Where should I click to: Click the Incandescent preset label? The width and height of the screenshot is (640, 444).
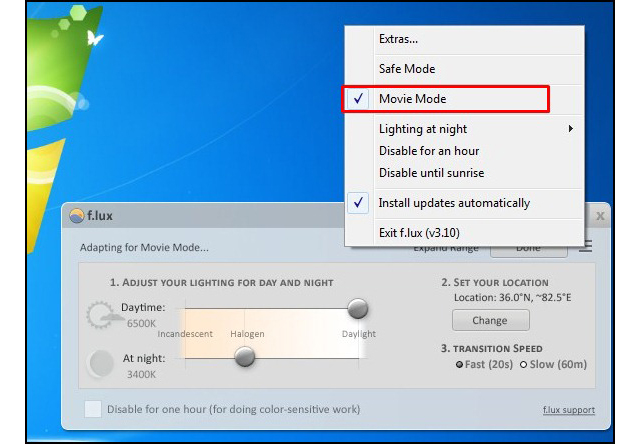pyautogui.click(x=185, y=334)
